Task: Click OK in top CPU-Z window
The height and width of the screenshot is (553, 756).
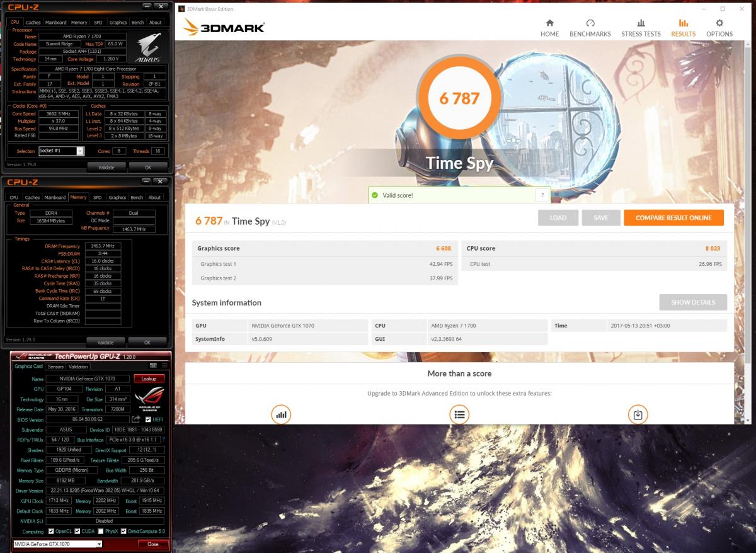Action: click(148, 168)
